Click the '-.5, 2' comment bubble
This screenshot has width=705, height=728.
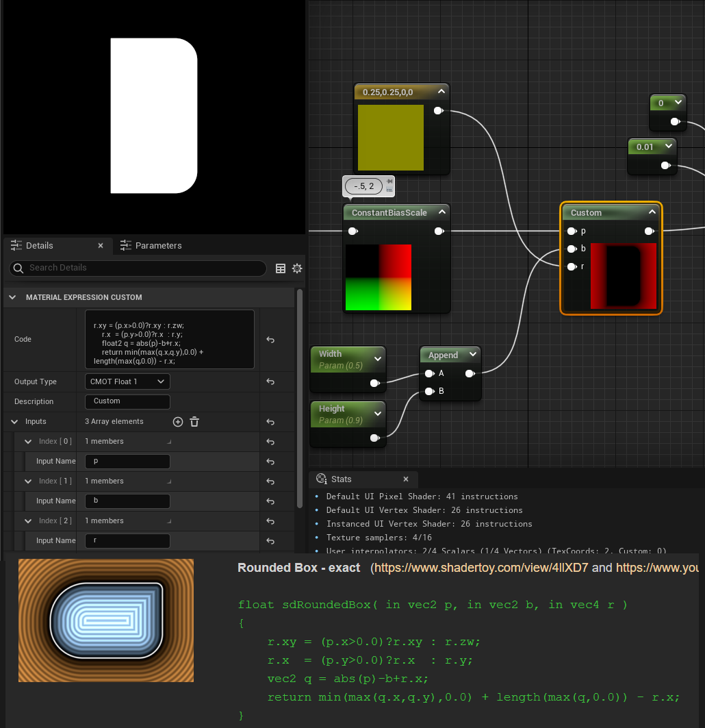click(x=364, y=186)
